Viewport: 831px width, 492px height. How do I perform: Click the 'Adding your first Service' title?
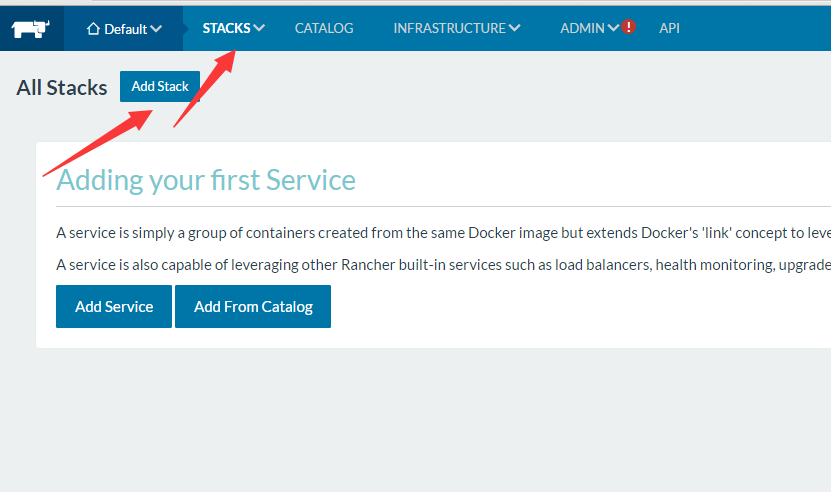pyautogui.click(x=206, y=180)
